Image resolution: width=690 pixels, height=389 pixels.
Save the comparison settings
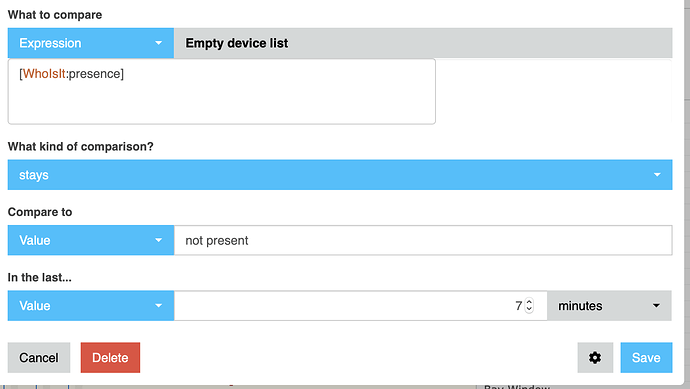(x=646, y=357)
